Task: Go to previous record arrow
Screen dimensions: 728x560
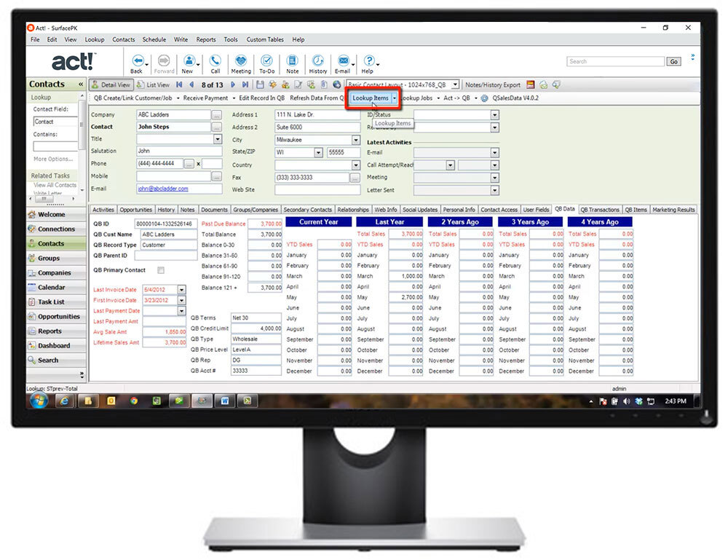Action: point(191,84)
